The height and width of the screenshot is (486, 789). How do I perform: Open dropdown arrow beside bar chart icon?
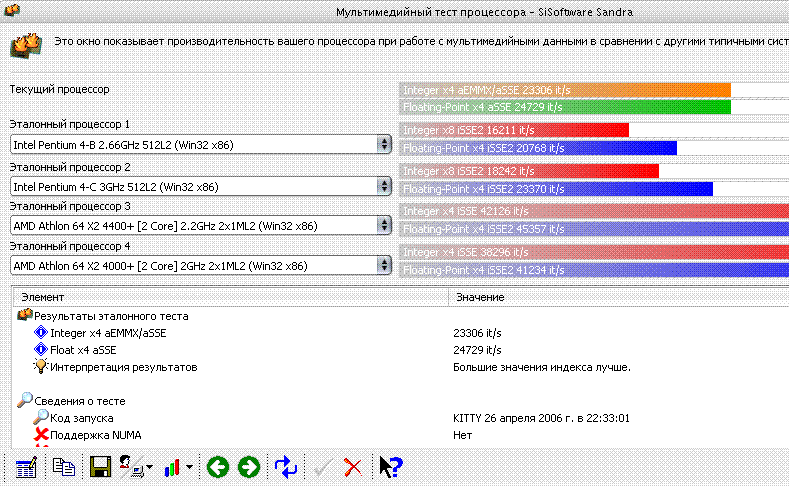click(x=189, y=467)
